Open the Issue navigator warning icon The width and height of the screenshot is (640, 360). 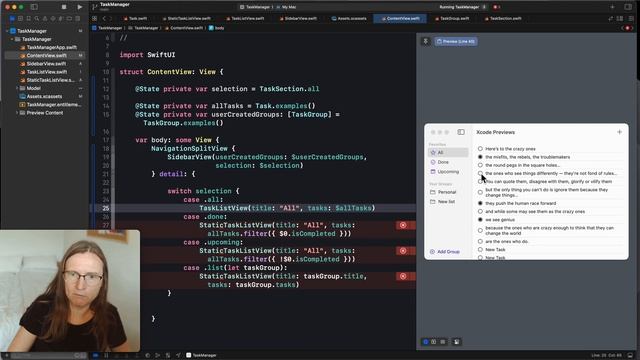pos(45,18)
